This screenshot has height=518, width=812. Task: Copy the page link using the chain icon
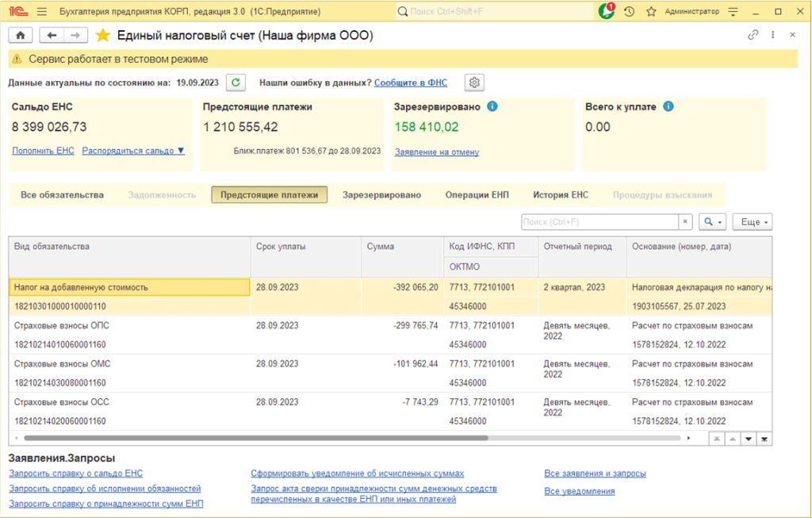point(753,36)
